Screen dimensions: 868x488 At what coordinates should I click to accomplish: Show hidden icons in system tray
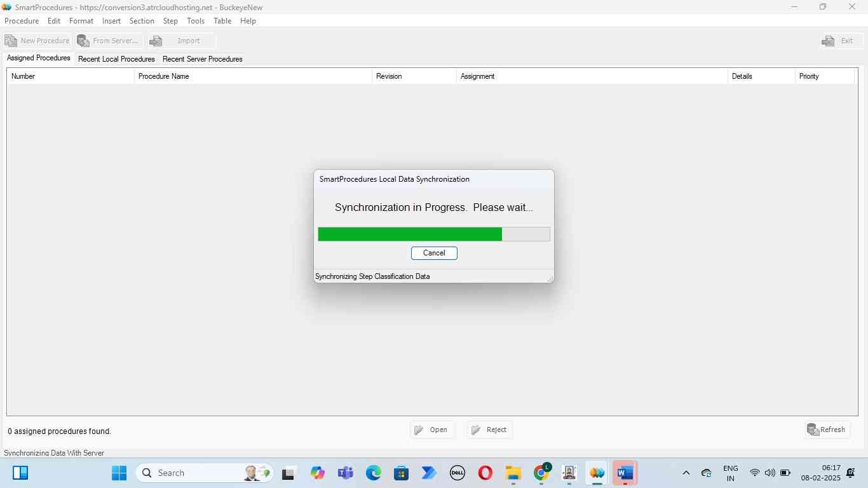click(686, 473)
